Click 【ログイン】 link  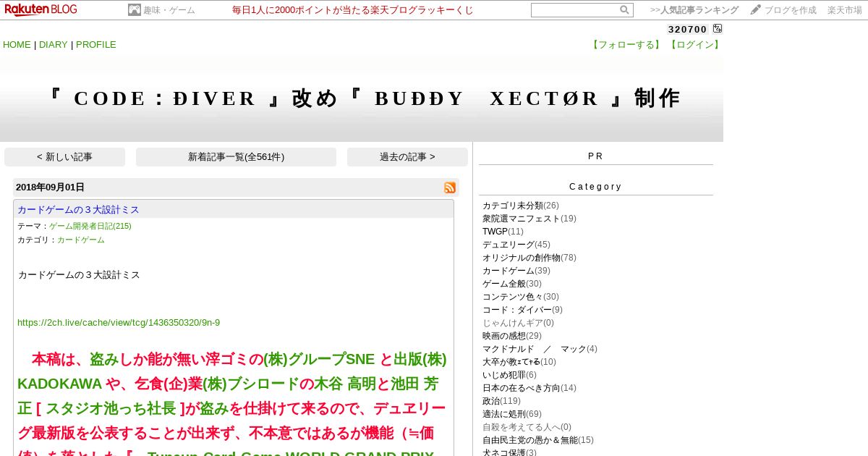pos(694,45)
